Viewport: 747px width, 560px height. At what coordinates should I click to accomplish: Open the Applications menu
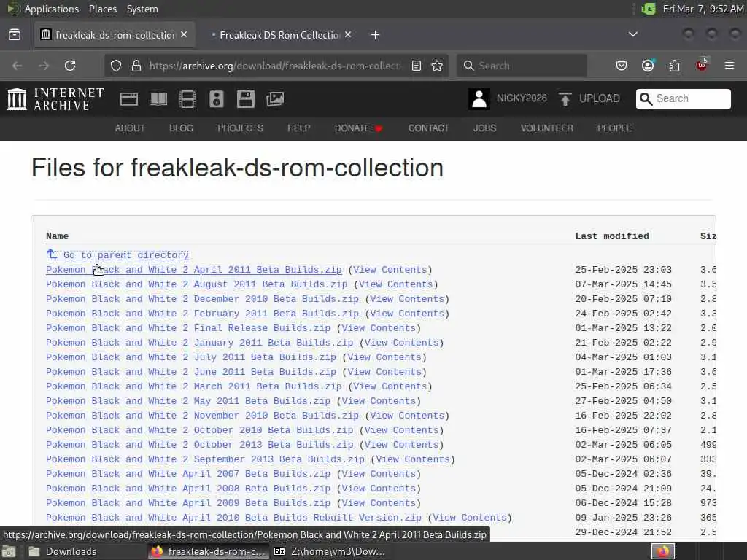52,9
